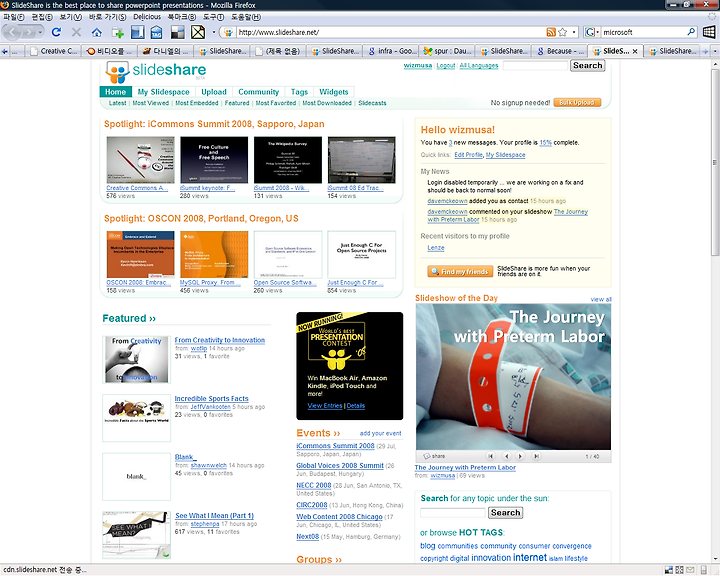Open the Widgets nav tab
The width and height of the screenshot is (720, 576).
click(x=334, y=92)
